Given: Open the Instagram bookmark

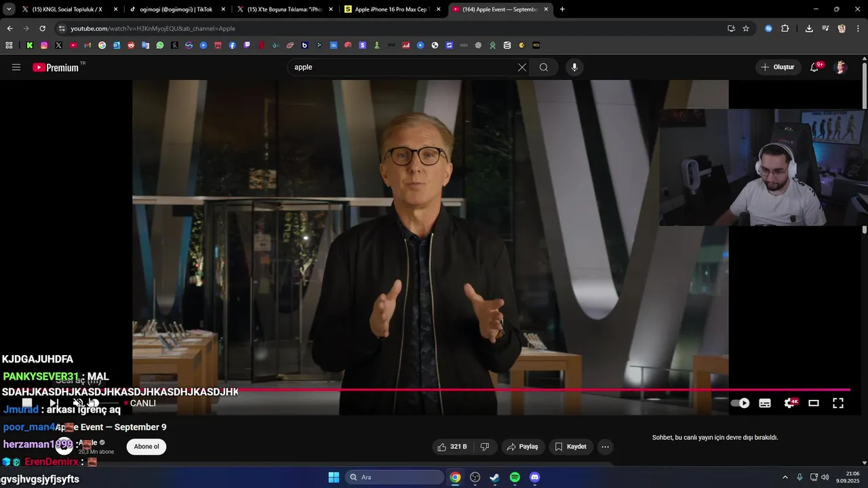Looking at the screenshot, I should pyautogui.click(x=44, y=45).
